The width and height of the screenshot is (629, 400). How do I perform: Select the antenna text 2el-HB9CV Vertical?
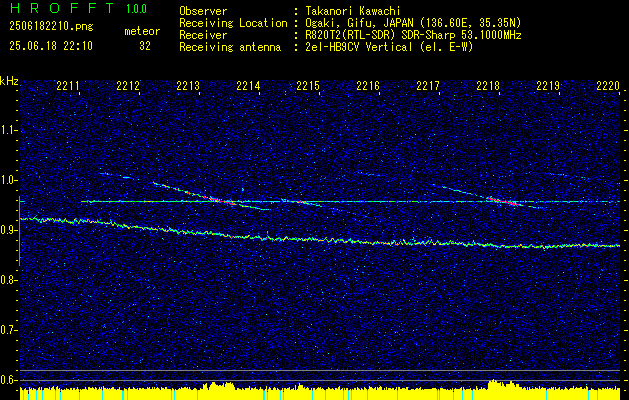pos(358,47)
